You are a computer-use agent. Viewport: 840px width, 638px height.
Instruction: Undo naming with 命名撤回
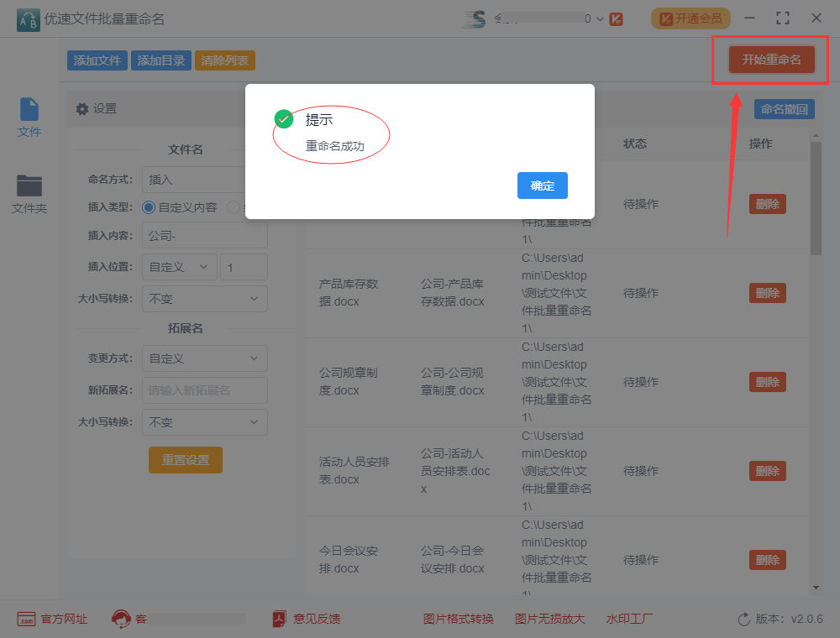tap(785, 109)
